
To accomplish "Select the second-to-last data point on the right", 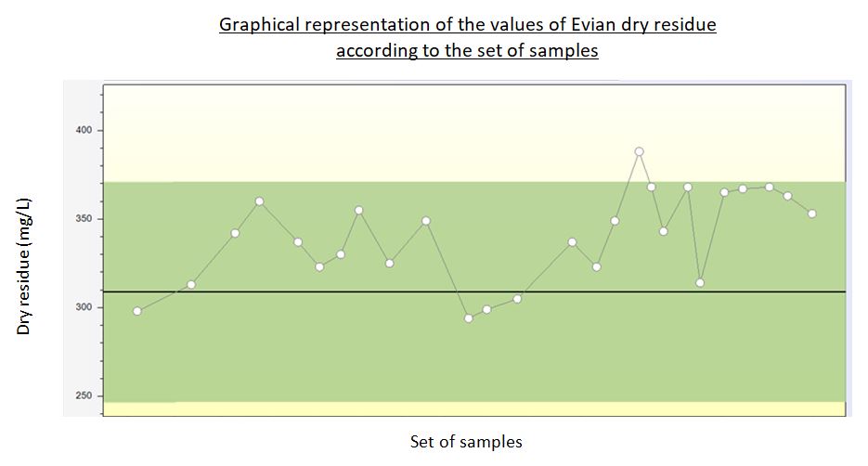I will pos(787,196).
